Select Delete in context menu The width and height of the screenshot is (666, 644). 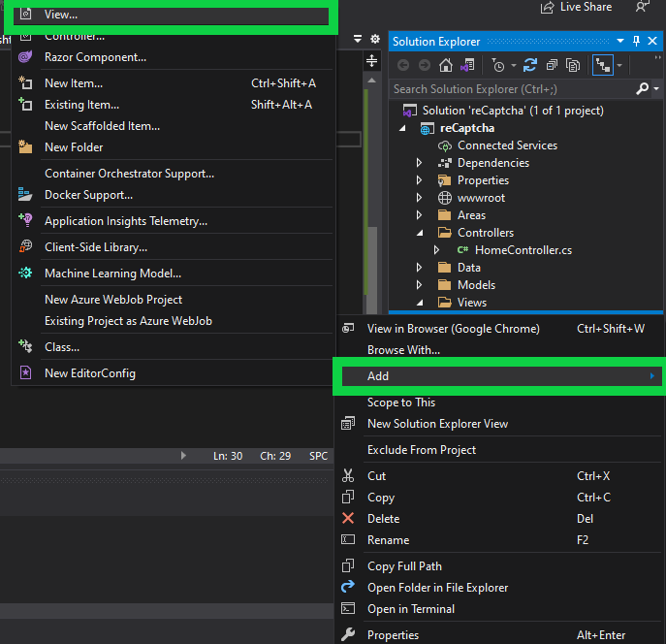(500, 519)
